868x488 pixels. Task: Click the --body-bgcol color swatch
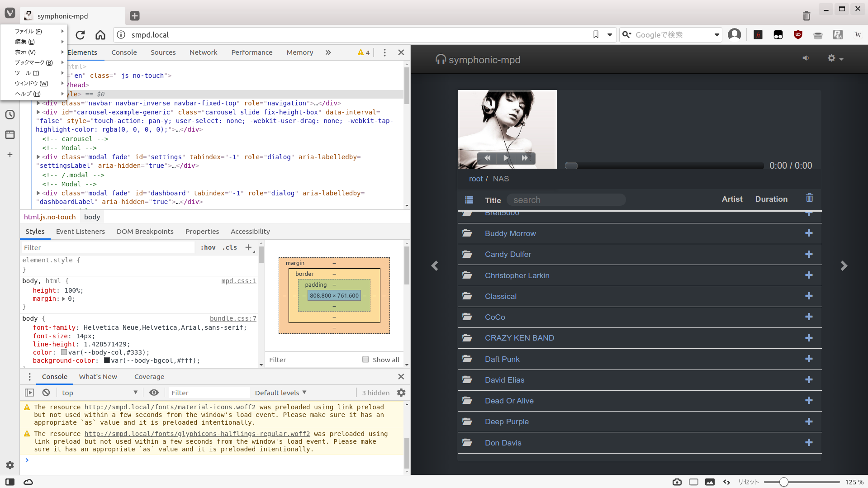point(107,360)
